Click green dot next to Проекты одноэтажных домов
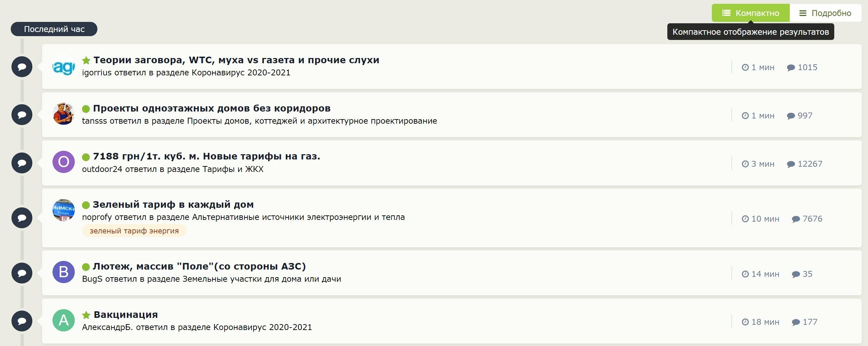The width and height of the screenshot is (868, 346). click(x=86, y=109)
